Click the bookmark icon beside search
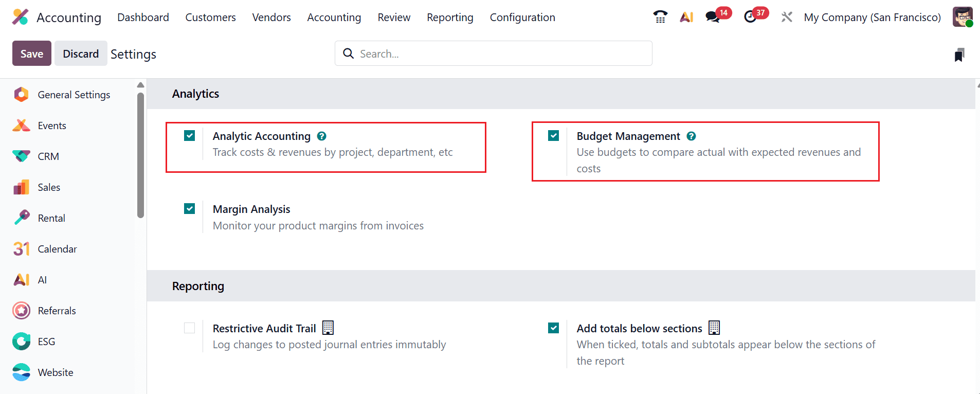The width and height of the screenshot is (980, 394). pos(959,55)
